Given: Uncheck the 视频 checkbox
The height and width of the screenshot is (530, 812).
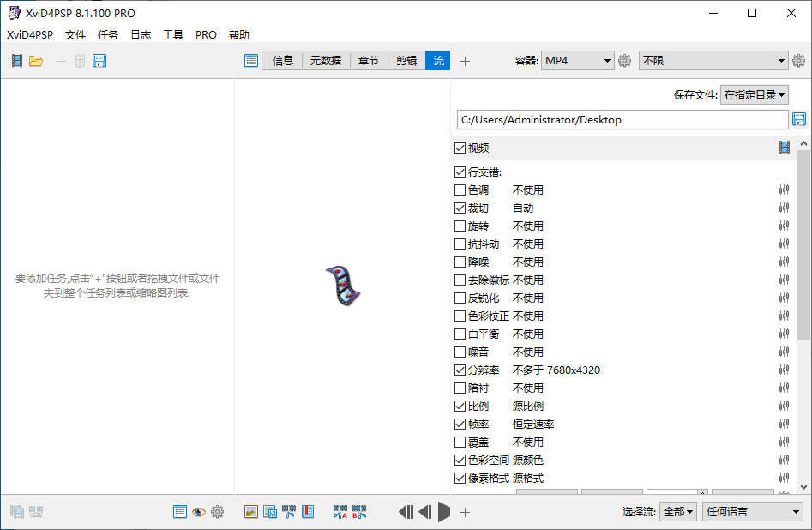Looking at the screenshot, I should coord(460,148).
